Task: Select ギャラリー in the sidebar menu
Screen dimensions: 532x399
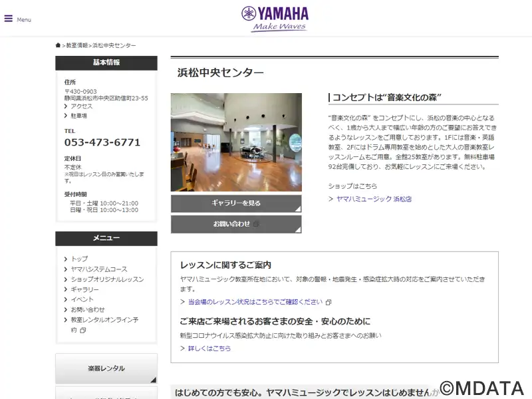Action: tap(84, 289)
